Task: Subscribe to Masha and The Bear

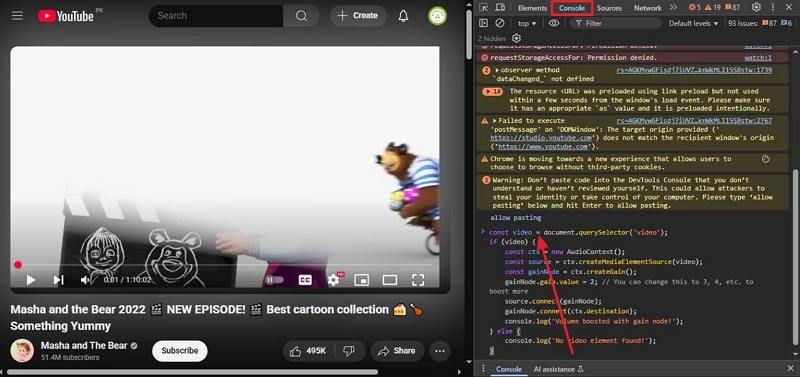Action: 180,351
